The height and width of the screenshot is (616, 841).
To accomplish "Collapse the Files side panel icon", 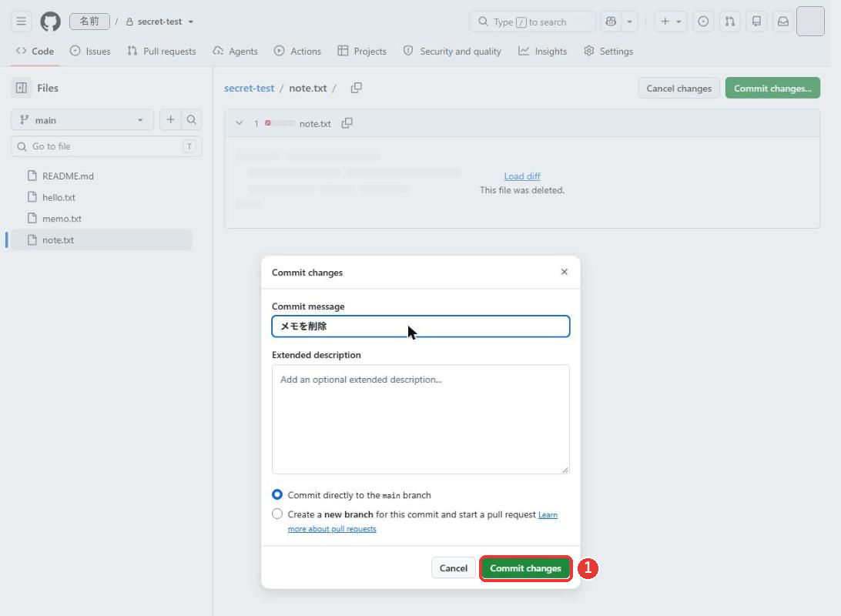I will click(22, 88).
